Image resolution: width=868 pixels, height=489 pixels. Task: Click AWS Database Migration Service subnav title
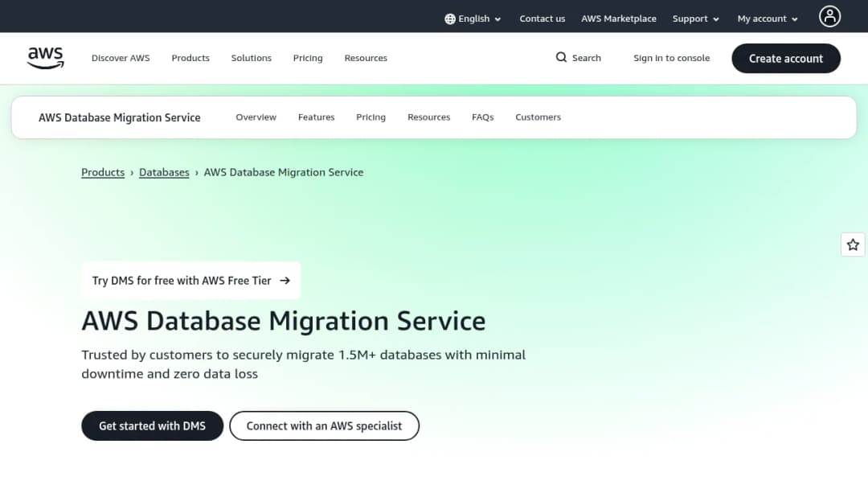[120, 117]
